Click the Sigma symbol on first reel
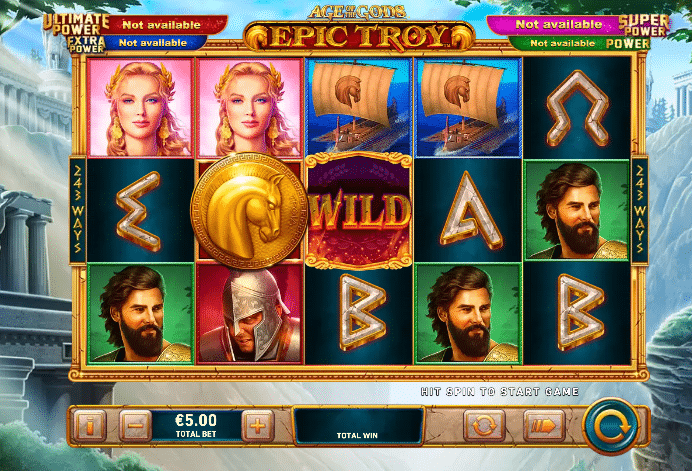 (x=140, y=211)
